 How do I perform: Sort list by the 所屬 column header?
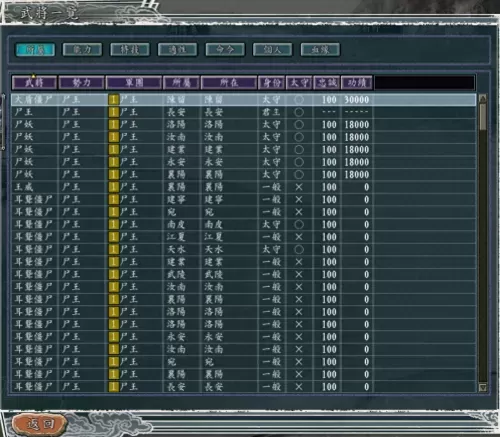[x=182, y=83]
